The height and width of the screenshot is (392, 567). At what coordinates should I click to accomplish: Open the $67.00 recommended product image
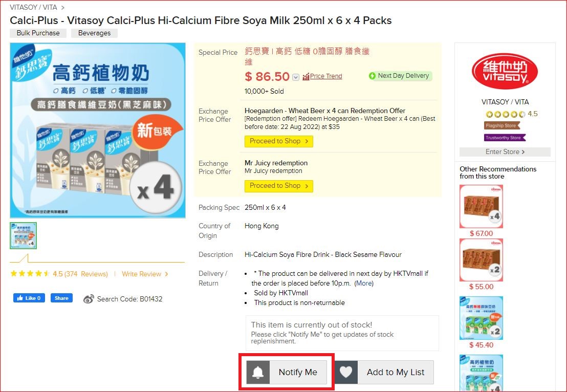[x=481, y=206]
